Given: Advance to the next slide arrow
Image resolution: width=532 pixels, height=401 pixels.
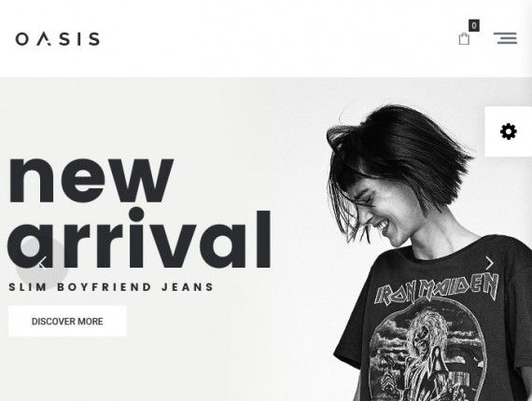Looking at the screenshot, I should click(489, 263).
